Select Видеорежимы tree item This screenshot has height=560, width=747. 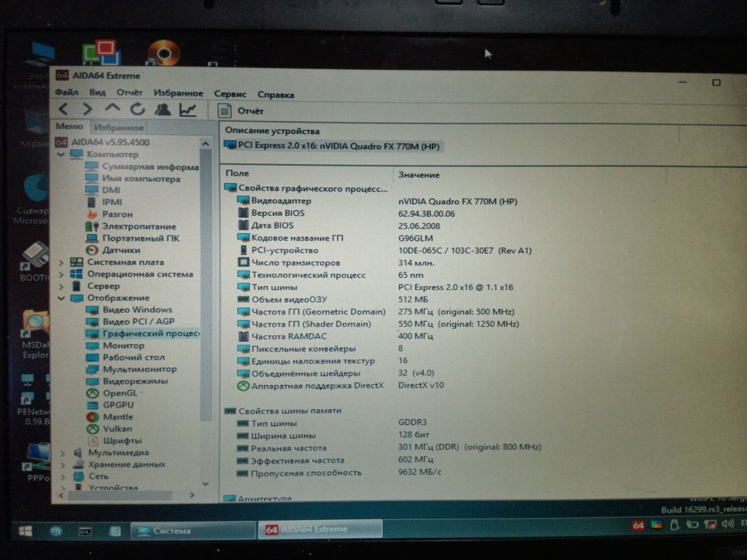(128, 381)
